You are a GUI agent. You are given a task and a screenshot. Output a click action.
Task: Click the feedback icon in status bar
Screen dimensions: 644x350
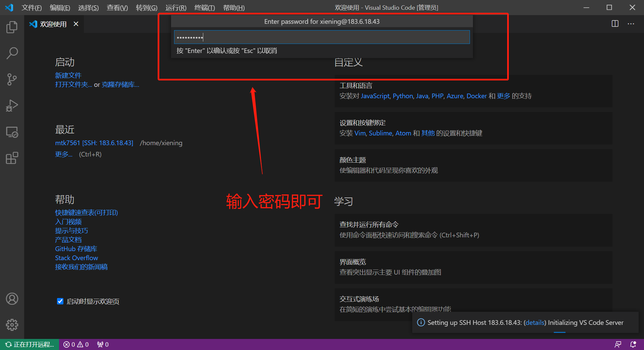click(618, 344)
